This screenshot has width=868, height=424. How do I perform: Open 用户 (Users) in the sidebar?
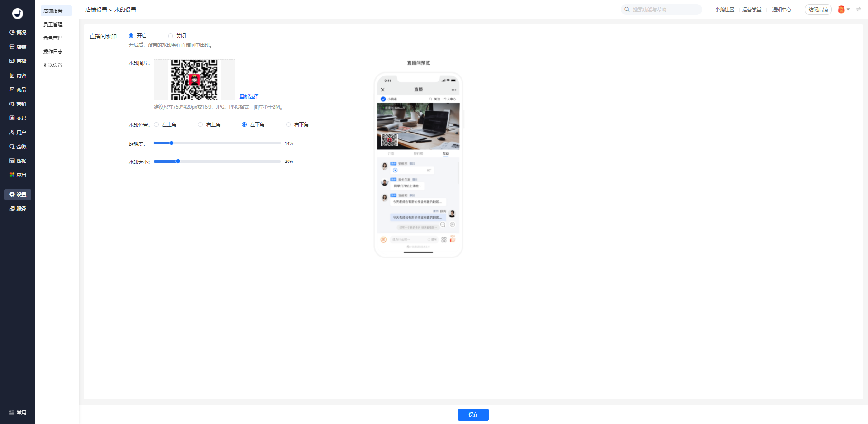tap(18, 133)
